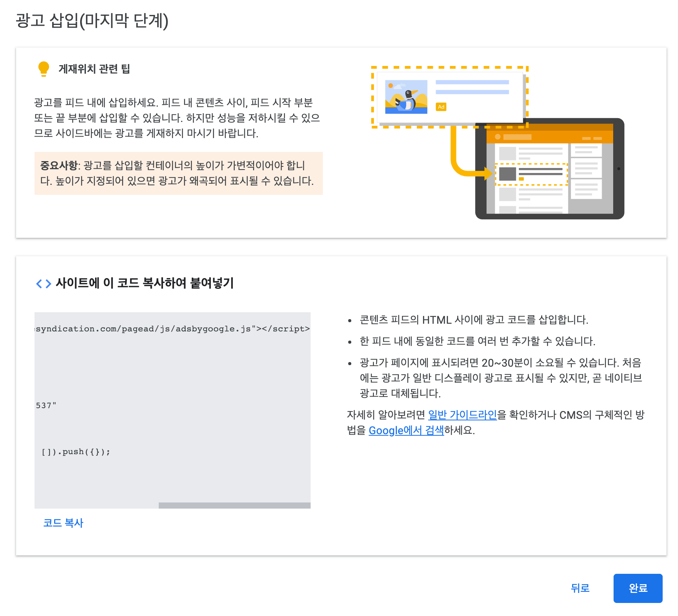Click bullet mentioning 20~30분이 소요
The width and height of the screenshot is (678, 616).
click(501, 378)
